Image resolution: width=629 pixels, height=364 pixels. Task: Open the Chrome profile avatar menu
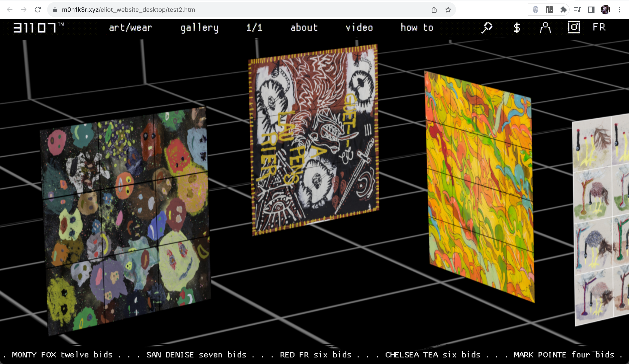pos(605,10)
